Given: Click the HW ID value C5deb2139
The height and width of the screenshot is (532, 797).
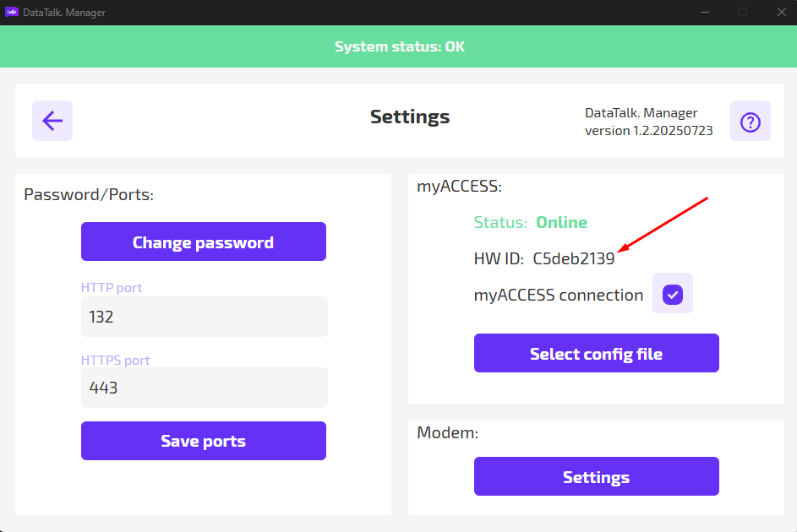Looking at the screenshot, I should tap(573, 259).
